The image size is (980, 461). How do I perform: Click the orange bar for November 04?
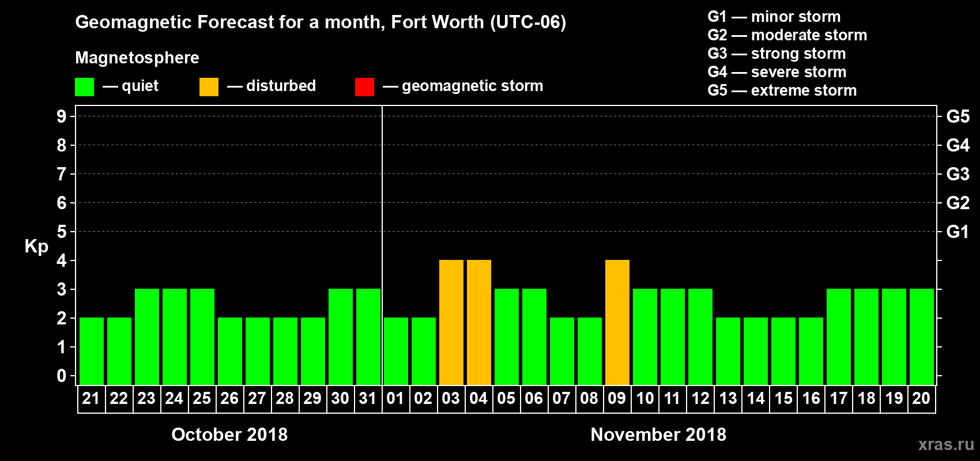479,322
